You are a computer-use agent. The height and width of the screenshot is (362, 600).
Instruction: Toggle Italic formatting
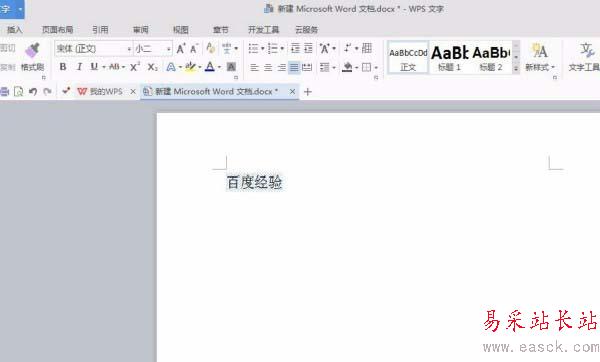point(79,67)
